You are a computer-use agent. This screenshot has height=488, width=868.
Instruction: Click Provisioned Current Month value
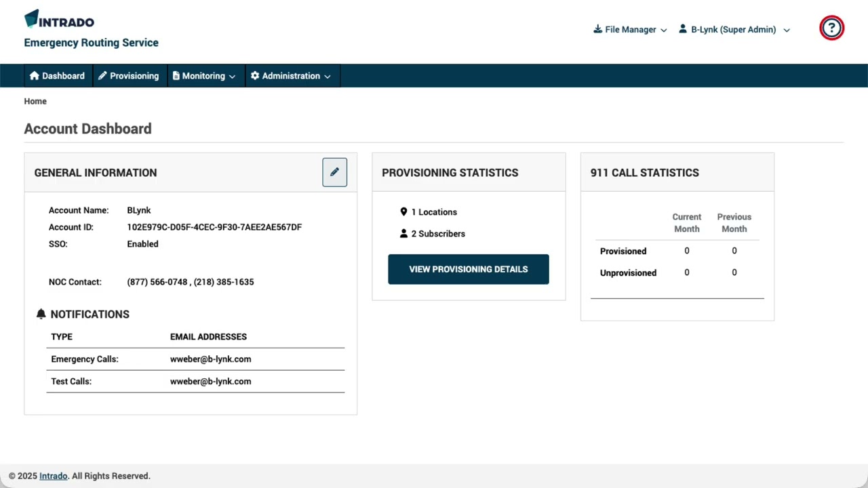point(687,251)
